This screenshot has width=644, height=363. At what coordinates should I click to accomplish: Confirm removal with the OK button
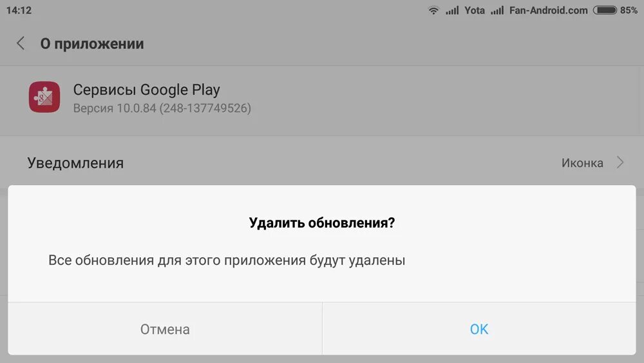tap(479, 329)
